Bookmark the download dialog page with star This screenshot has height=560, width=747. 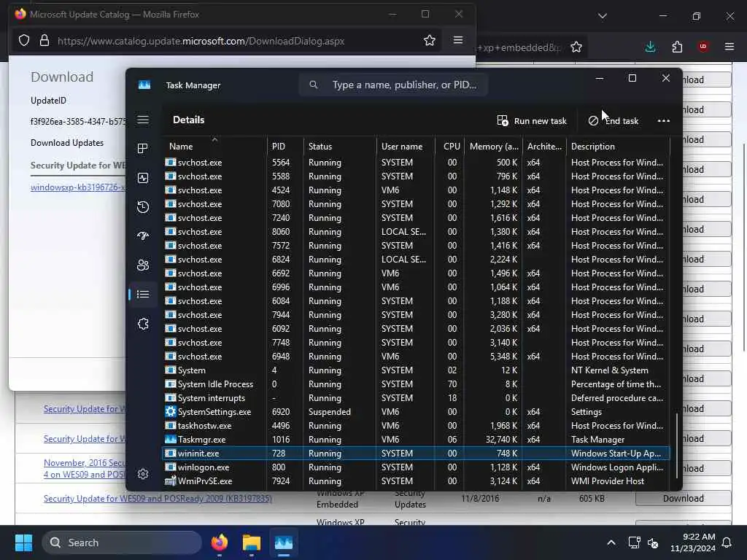tap(429, 41)
